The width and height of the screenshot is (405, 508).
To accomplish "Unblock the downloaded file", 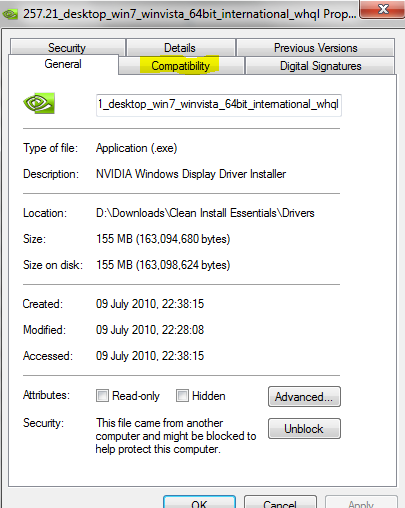I will [304, 429].
